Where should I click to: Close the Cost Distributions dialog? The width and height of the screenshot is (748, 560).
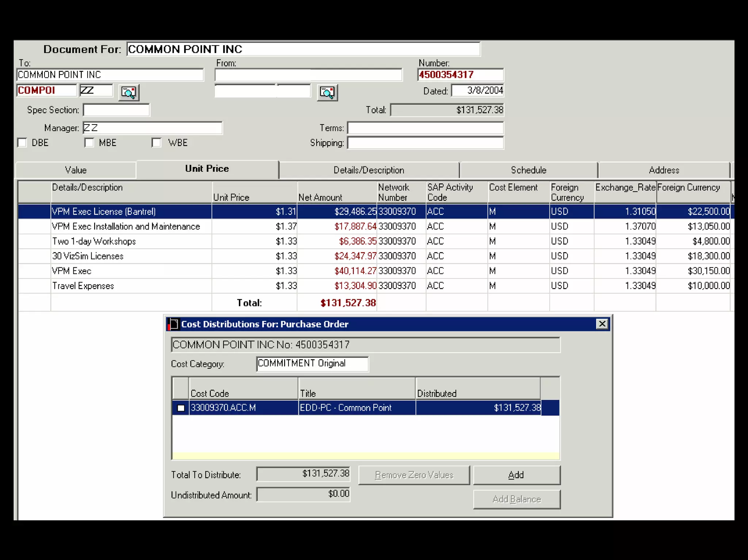[602, 323]
